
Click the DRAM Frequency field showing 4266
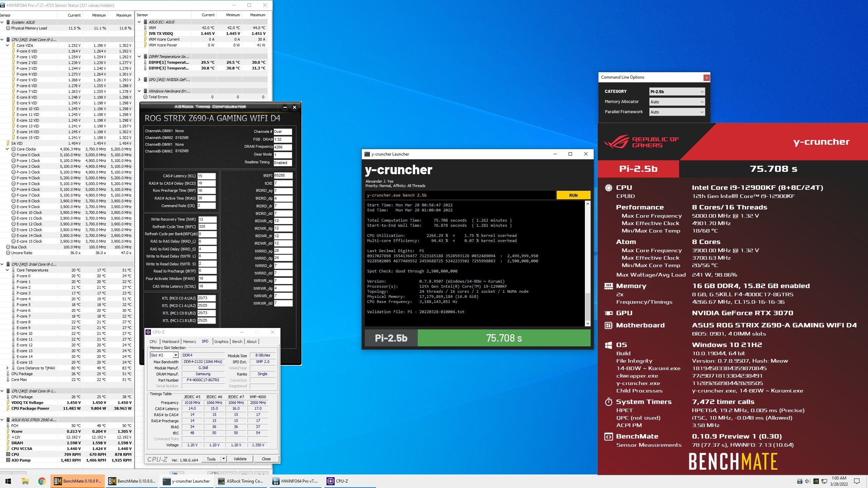tap(283, 147)
